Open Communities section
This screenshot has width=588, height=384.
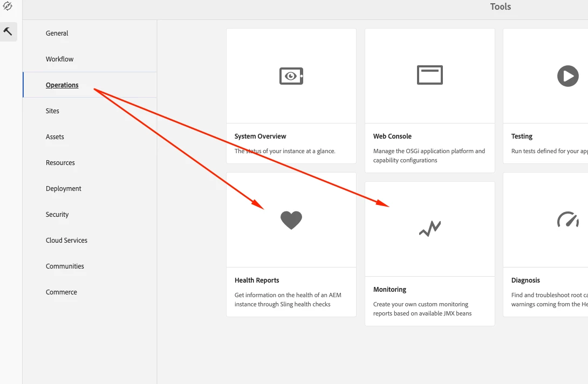[65, 266]
